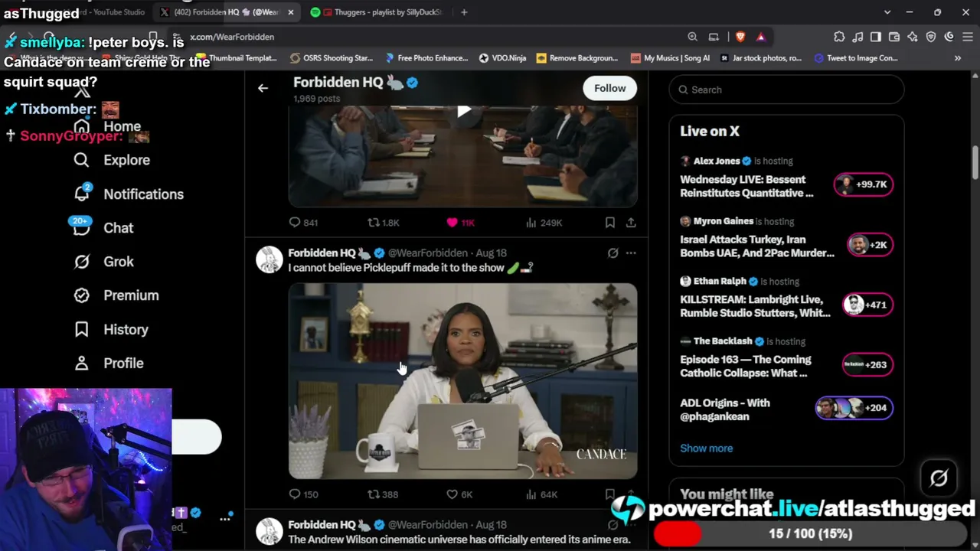Open the Explore page from the sidebar
This screenshot has height=551, width=980.
112,160
